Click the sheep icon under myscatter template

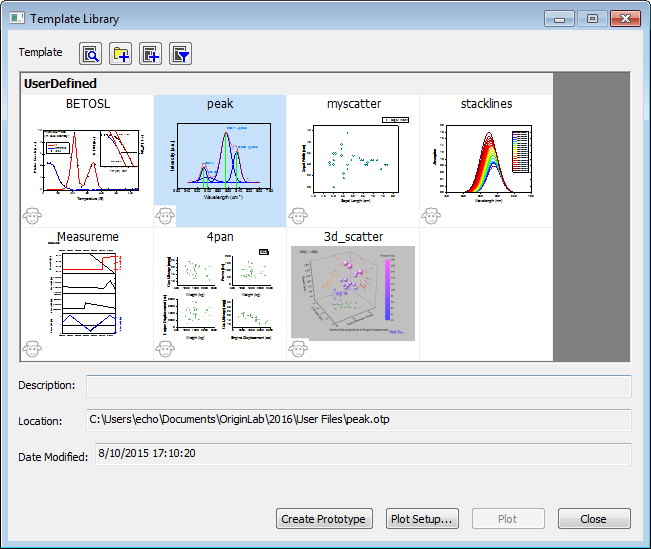[298, 216]
